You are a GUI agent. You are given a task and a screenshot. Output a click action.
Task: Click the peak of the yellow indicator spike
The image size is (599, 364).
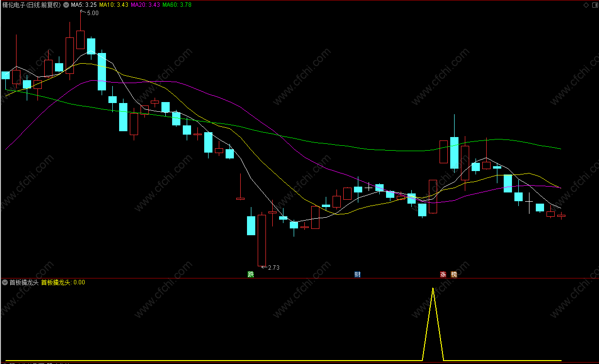tap(433, 288)
